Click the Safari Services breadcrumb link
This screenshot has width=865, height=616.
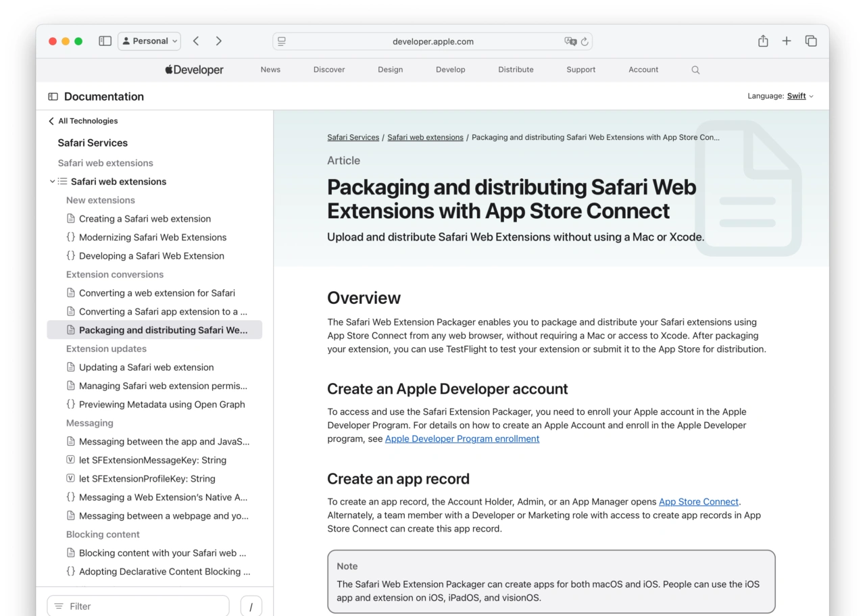pos(353,137)
